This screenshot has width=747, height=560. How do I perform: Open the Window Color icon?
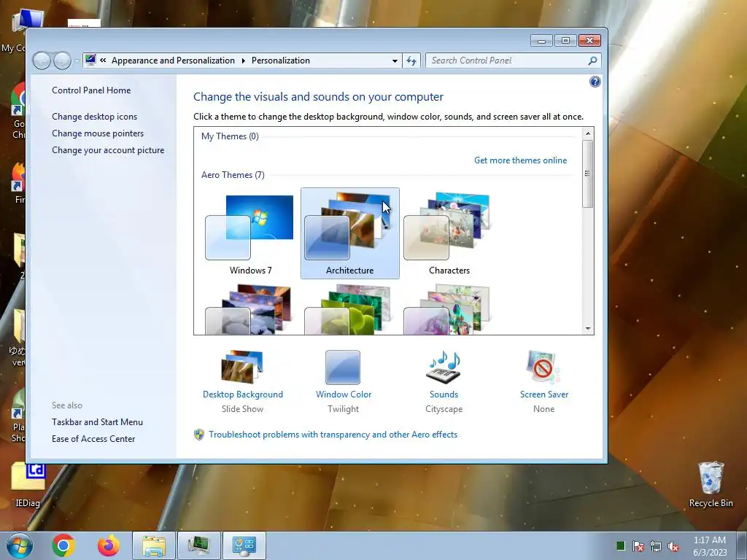[x=343, y=367]
